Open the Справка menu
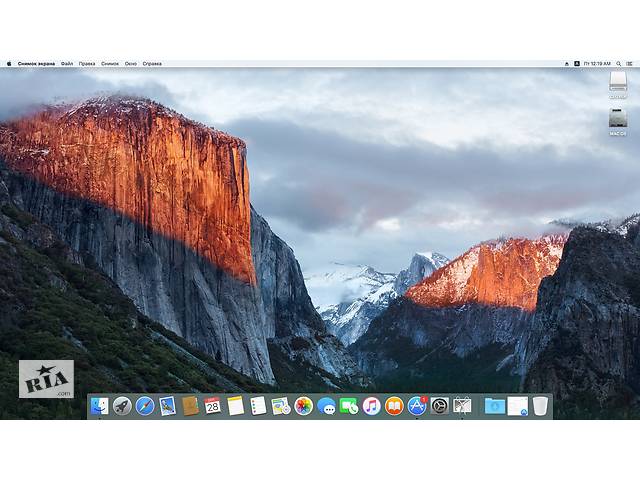Viewport: 640px width, 480px height. [x=152, y=64]
